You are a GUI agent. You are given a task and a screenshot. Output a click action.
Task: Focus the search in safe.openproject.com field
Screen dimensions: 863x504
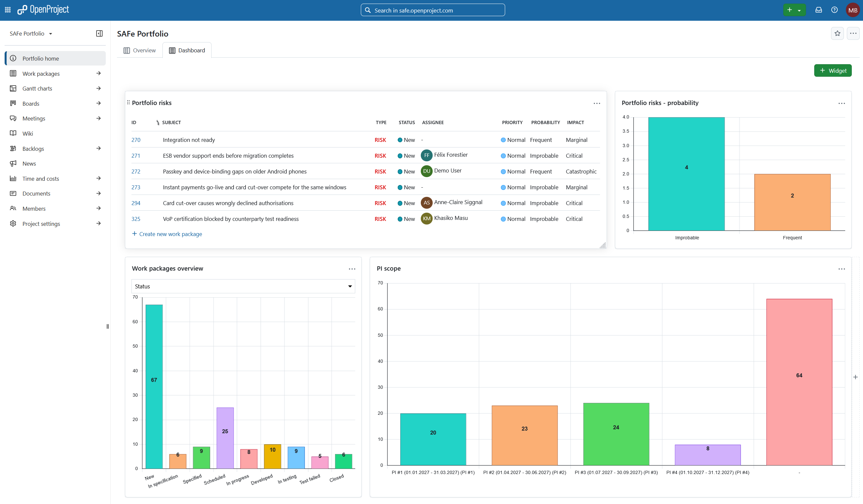coord(433,10)
